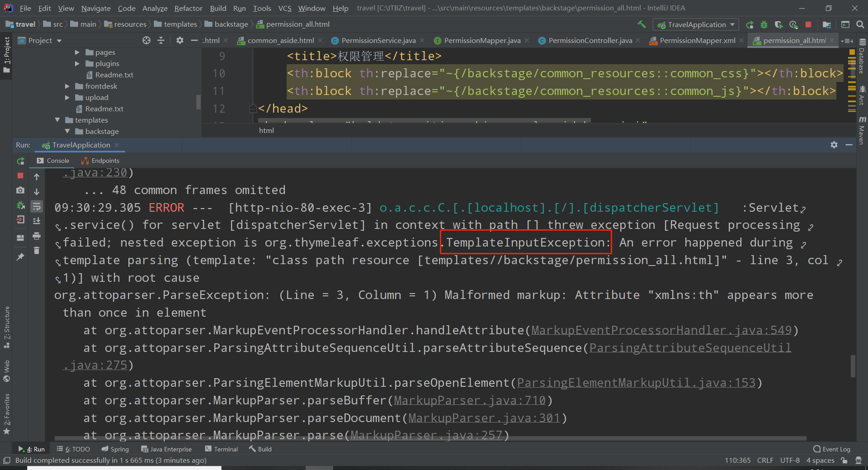
Task: Open the Spring tool window
Action: (x=115, y=449)
